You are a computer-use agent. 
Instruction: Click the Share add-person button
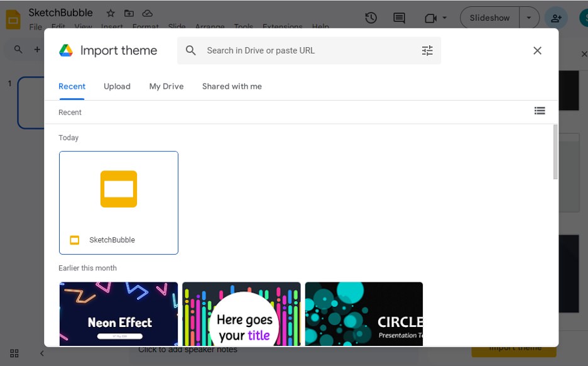click(556, 18)
